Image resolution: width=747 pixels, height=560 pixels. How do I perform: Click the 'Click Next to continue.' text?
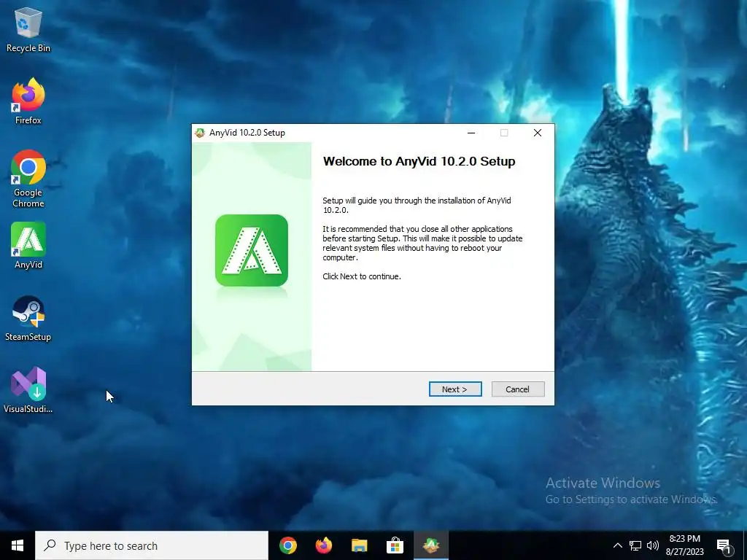pos(362,276)
